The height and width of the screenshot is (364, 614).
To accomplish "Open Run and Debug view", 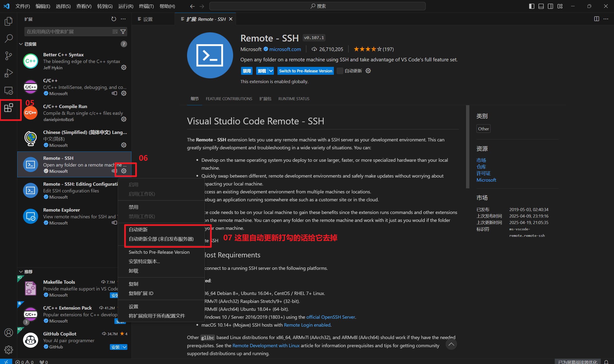I will click(9, 73).
